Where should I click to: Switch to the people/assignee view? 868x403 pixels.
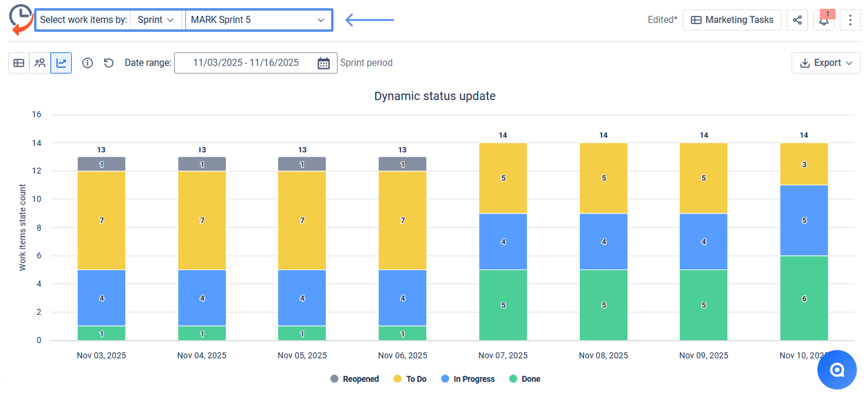pyautogui.click(x=40, y=63)
